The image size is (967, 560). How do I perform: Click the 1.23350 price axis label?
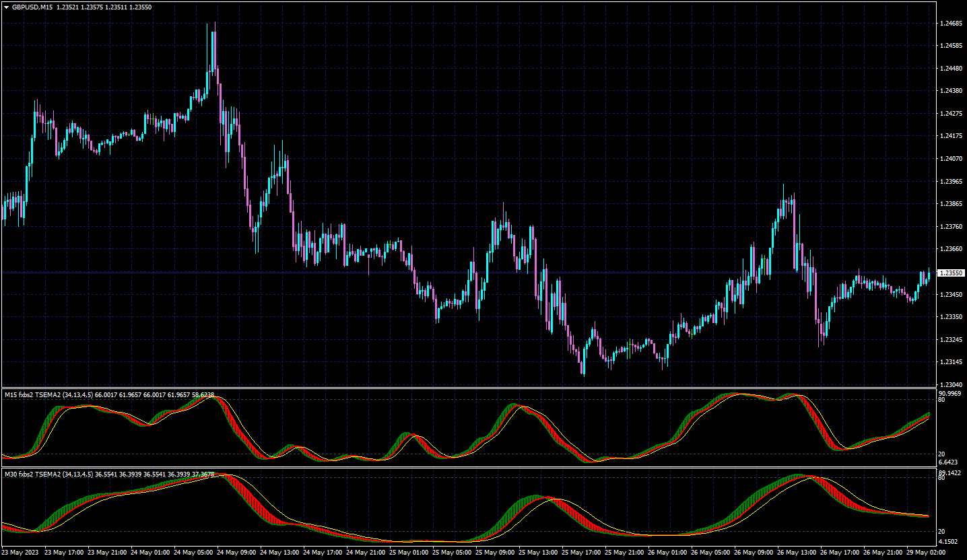(x=950, y=317)
